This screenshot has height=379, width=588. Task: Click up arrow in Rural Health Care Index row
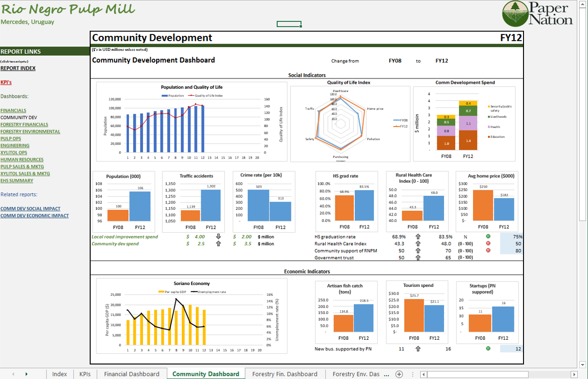coord(418,244)
